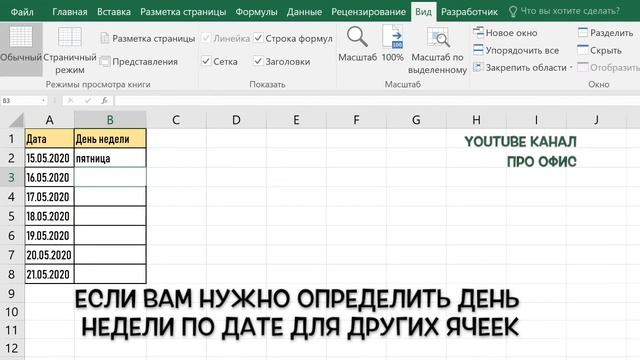Expand the Закрепить области dropdown arrow
Screen dimensions: 640x360
[571, 67]
